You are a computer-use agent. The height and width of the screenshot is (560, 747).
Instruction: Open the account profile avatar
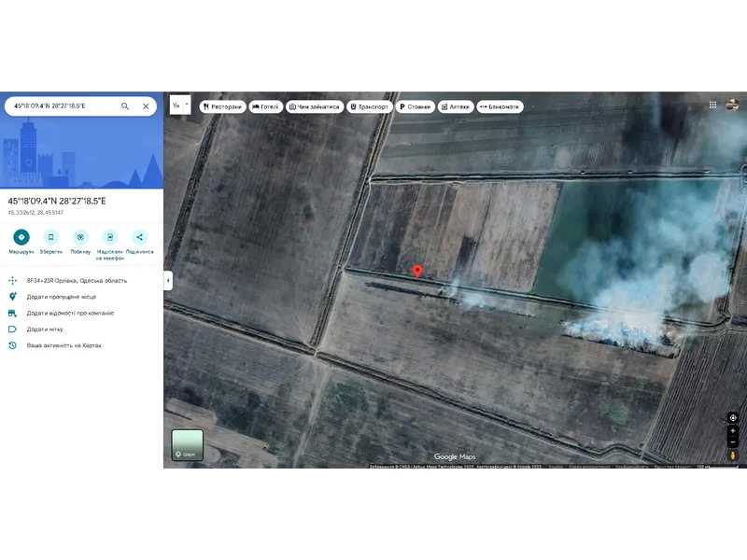pos(734,105)
